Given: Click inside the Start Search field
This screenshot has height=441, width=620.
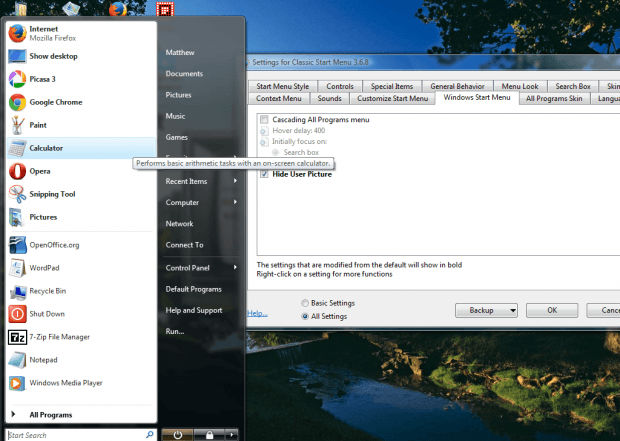Looking at the screenshot, I should pyautogui.click(x=81, y=435).
